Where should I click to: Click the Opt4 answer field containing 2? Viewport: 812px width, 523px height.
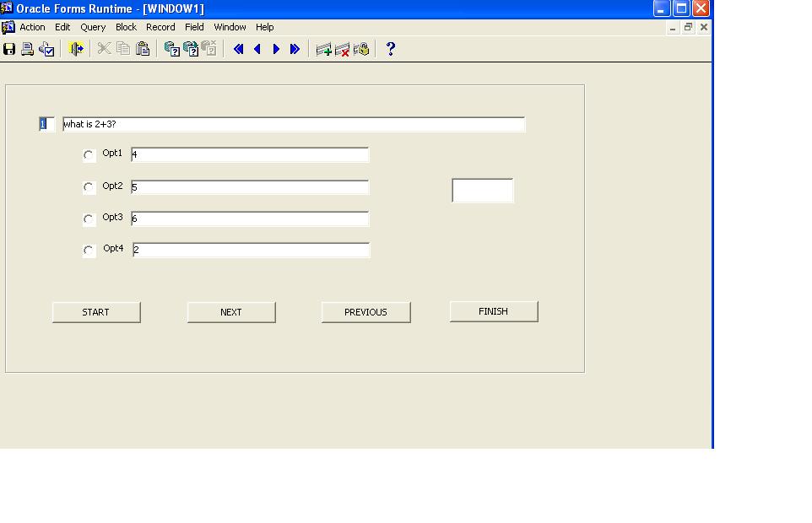(252, 250)
